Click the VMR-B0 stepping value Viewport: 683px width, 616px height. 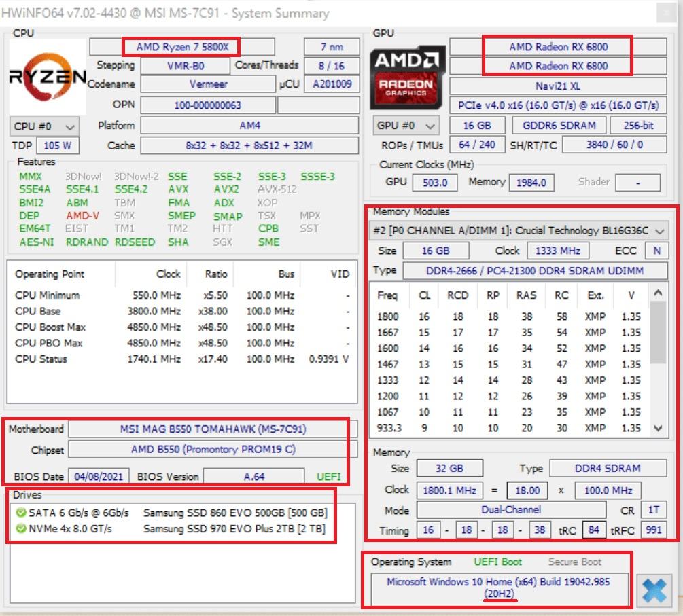[186, 66]
